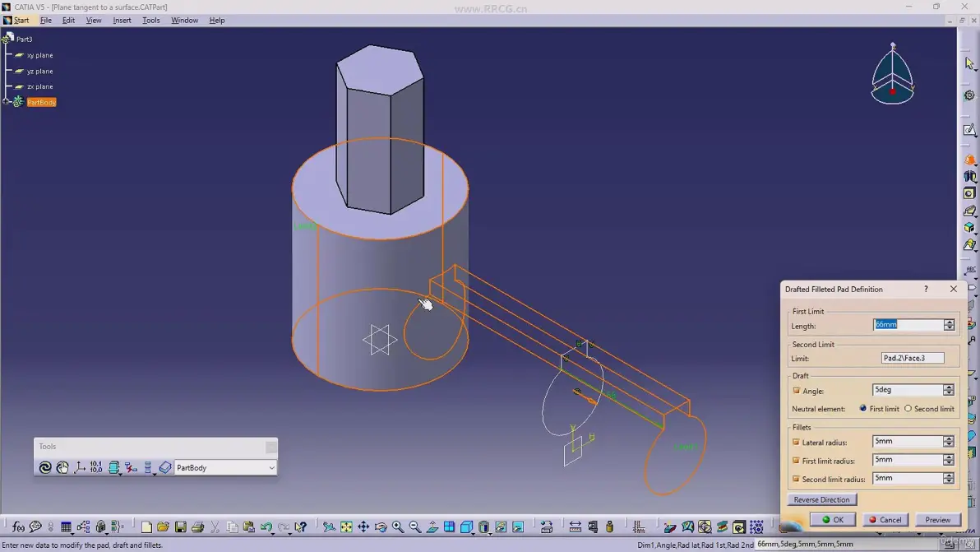Click the Formula f(x) icon
The height and width of the screenshot is (552, 980).
pyautogui.click(x=18, y=527)
